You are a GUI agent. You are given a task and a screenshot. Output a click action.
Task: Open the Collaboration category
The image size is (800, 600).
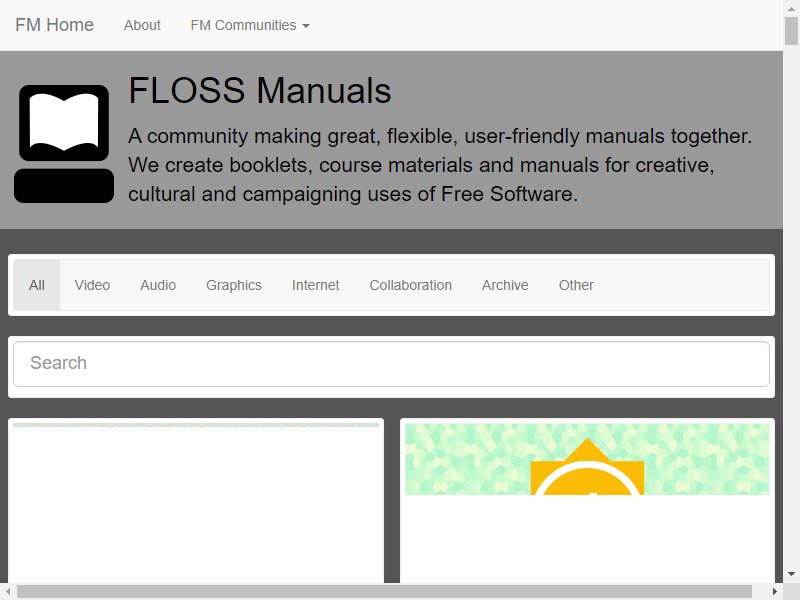[411, 285]
